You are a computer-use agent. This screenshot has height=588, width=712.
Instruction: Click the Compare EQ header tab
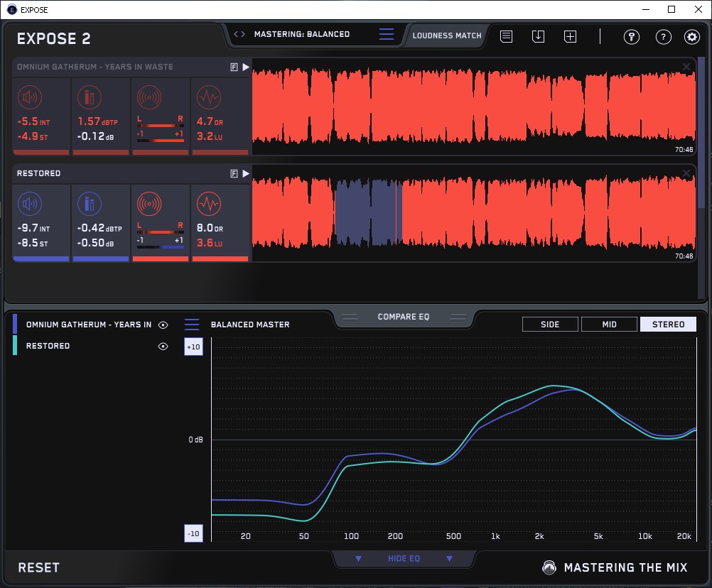click(403, 317)
